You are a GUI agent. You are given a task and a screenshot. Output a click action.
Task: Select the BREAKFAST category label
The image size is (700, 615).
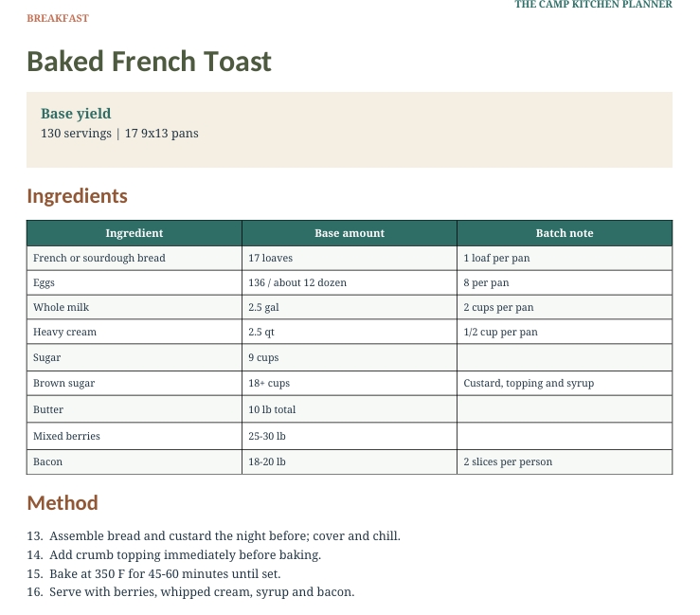coord(58,18)
